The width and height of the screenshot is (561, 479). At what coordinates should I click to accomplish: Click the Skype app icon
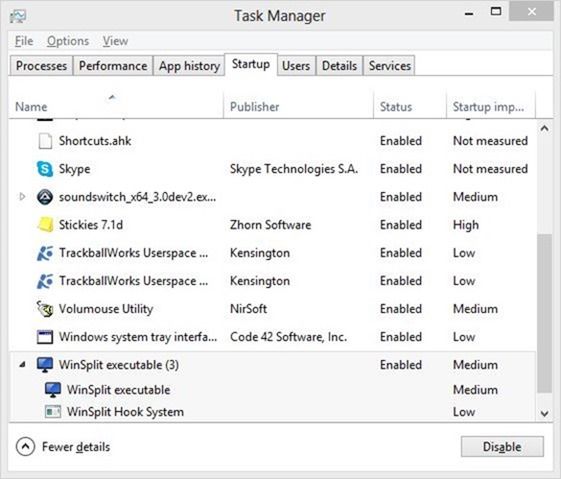coord(45,169)
